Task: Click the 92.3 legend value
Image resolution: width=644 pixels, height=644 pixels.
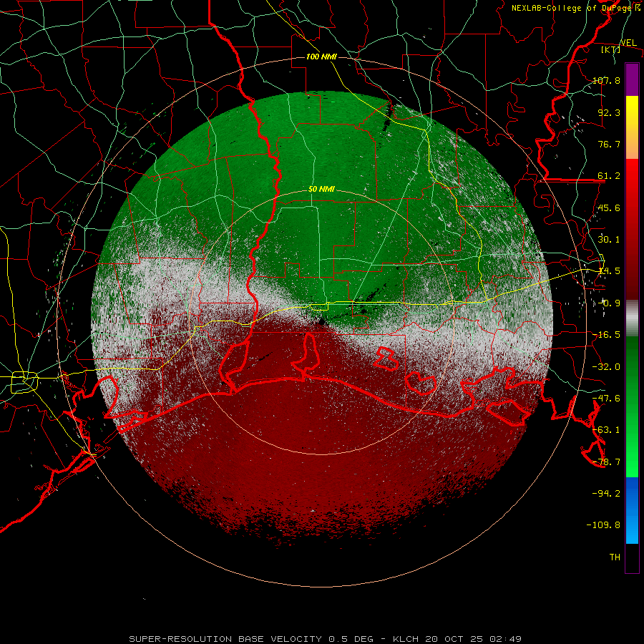Action: pos(609,112)
